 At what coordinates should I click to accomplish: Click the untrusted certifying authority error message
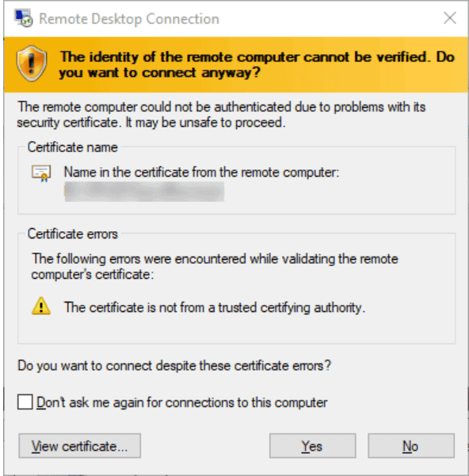coord(215,307)
